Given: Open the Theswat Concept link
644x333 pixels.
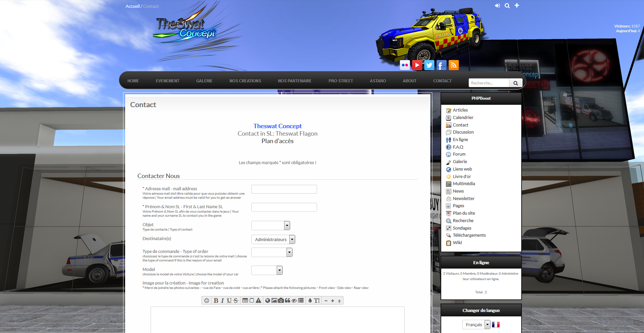Looking at the screenshot, I should tap(277, 126).
